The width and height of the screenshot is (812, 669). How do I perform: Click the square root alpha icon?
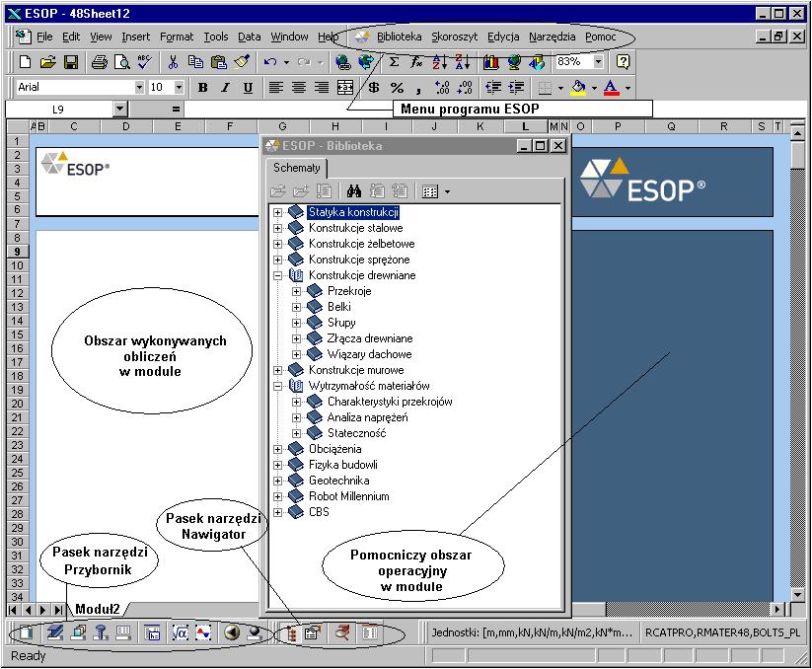(x=180, y=632)
